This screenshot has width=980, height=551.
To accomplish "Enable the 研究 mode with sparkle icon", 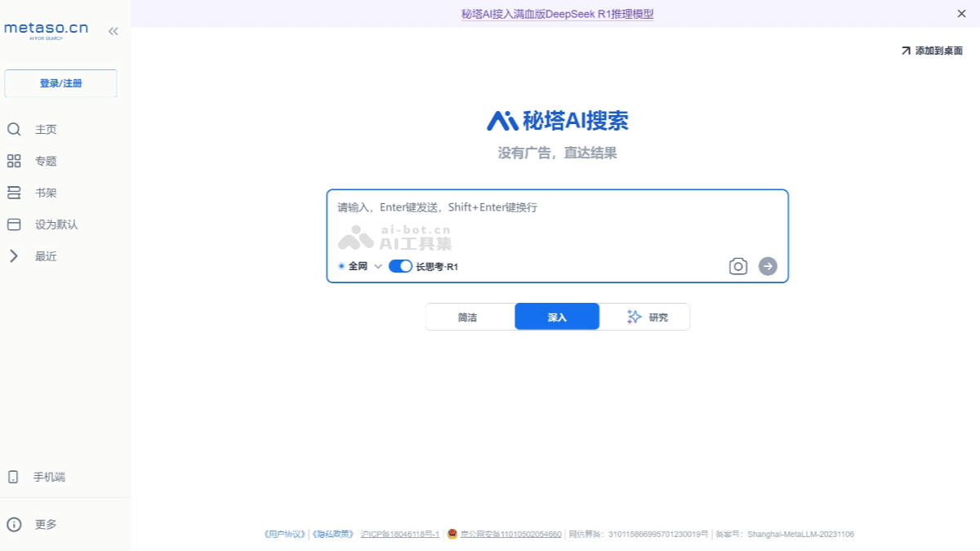I will (x=644, y=317).
